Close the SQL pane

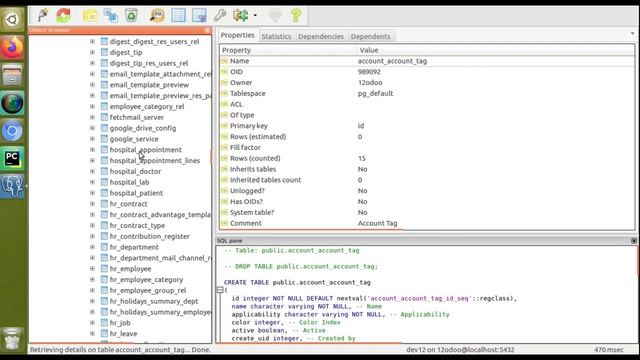[633, 241]
